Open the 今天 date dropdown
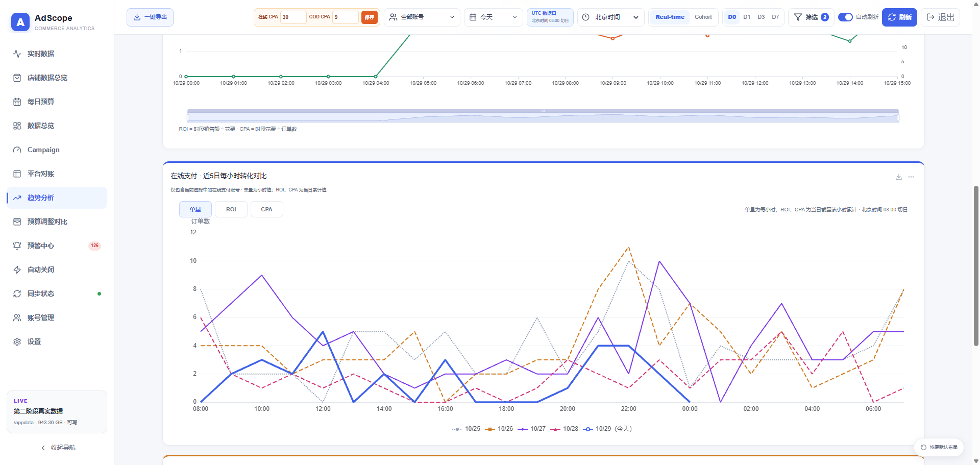Image resolution: width=980 pixels, height=465 pixels. [x=493, y=17]
